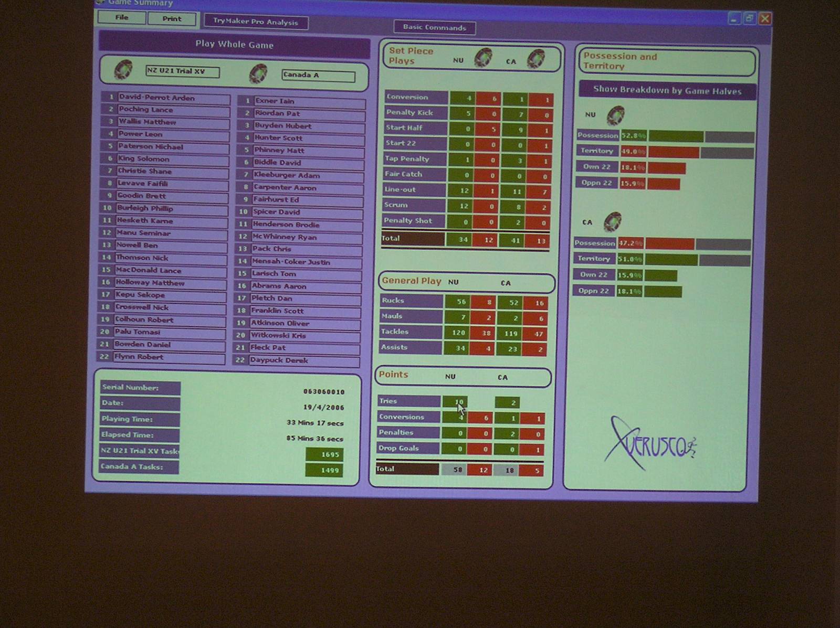Open the File menu

[122, 18]
